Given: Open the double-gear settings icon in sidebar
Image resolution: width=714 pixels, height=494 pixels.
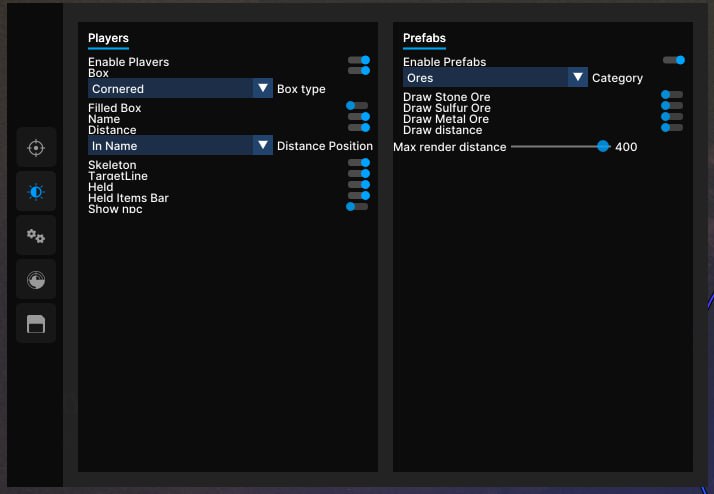Looking at the screenshot, I should pyautogui.click(x=36, y=236).
